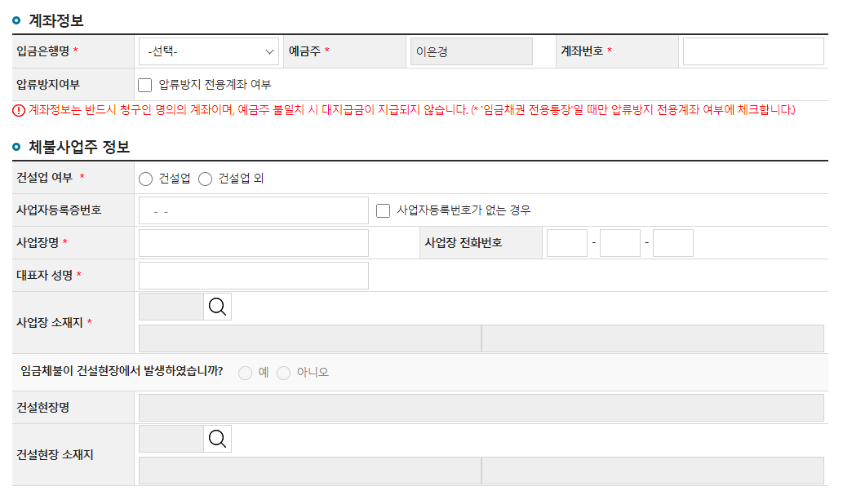Select the 건설업 외 radio button
The width and height of the screenshot is (843, 504).
click(205, 179)
